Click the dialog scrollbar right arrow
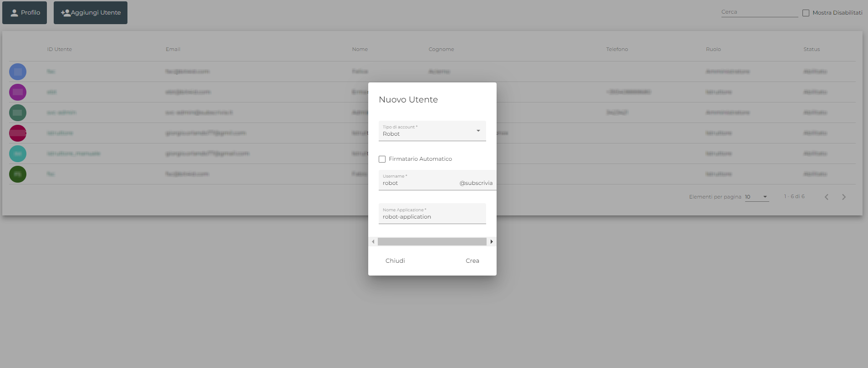Viewport: 868px width, 368px height. pyautogui.click(x=492, y=241)
